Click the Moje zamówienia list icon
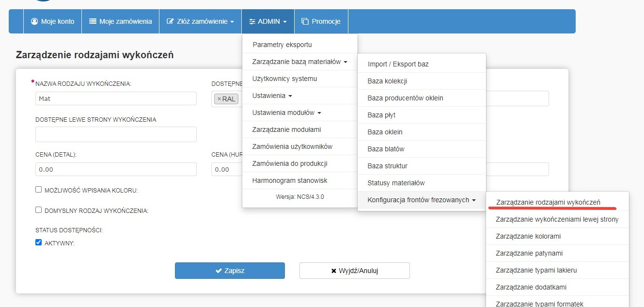644x307 pixels. [93, 21]
